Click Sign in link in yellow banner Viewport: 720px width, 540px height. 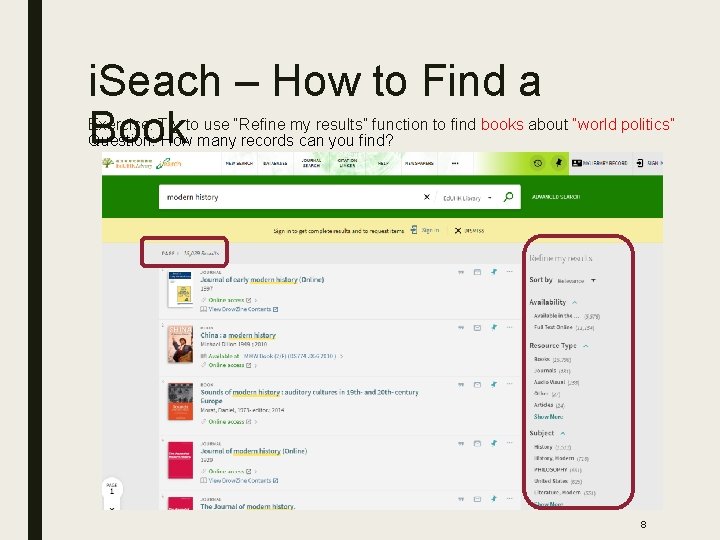click(x=430, y=230)
